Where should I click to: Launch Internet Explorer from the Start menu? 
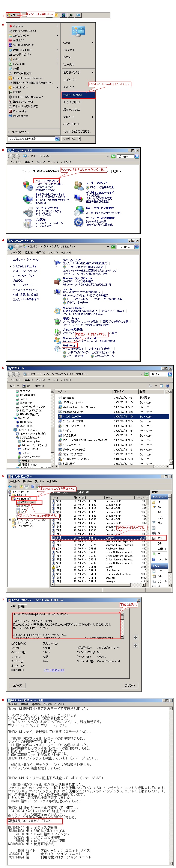[22, 50]
